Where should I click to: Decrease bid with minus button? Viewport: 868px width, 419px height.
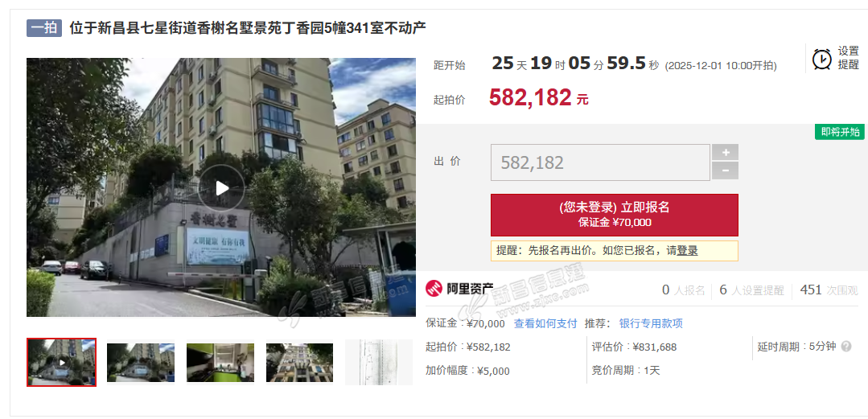pyautogui.click(x=725, y=171)
